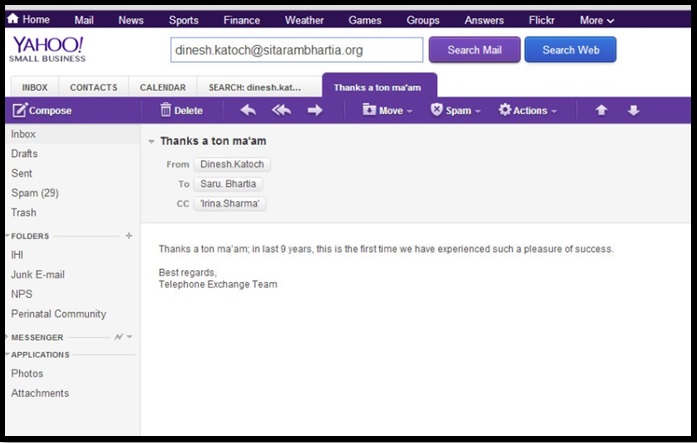697x443 pixels.
Task: Open Weather in top navigation
Action: coord(304,20)
